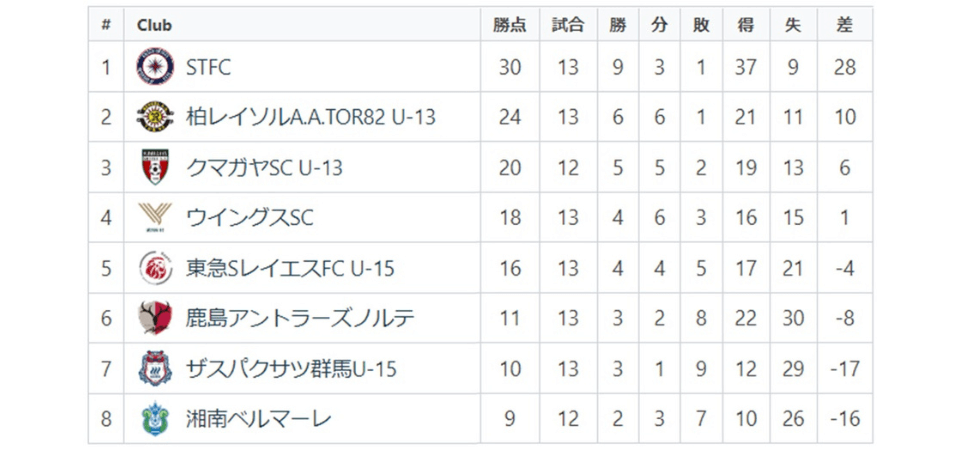Viewport: 960px width, 450px height.
Task: Click the 得 goals scored header
Action: coord(746,25)
